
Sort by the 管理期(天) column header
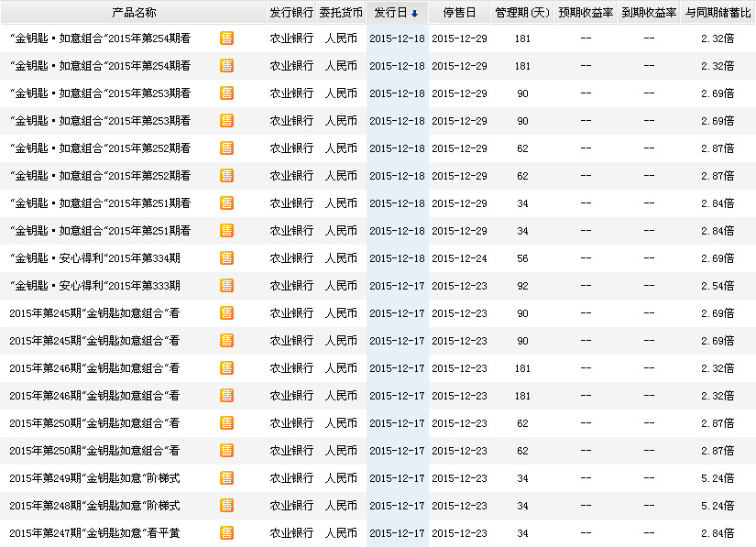point(522,13)
